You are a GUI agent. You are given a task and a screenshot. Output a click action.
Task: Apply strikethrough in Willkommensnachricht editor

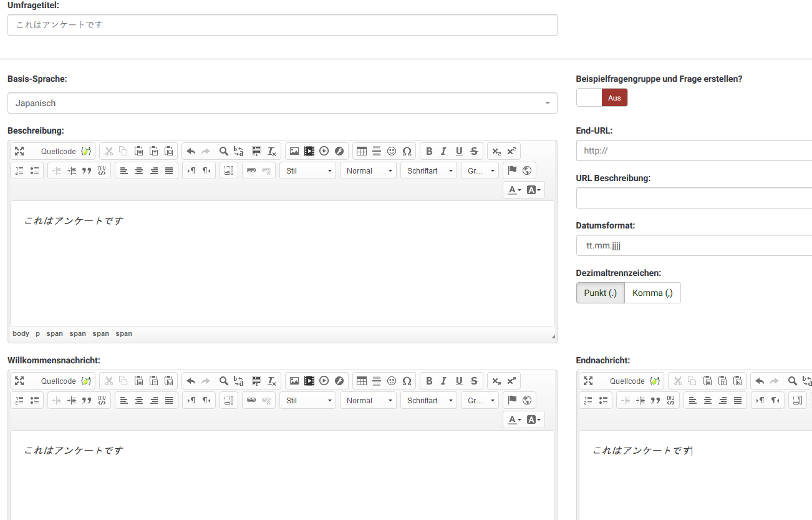474,381
